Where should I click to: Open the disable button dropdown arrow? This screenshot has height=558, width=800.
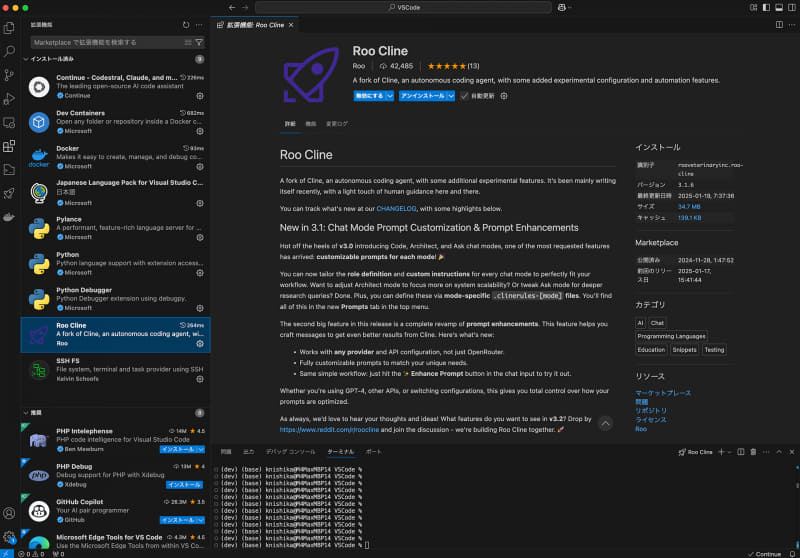point(390,96)
